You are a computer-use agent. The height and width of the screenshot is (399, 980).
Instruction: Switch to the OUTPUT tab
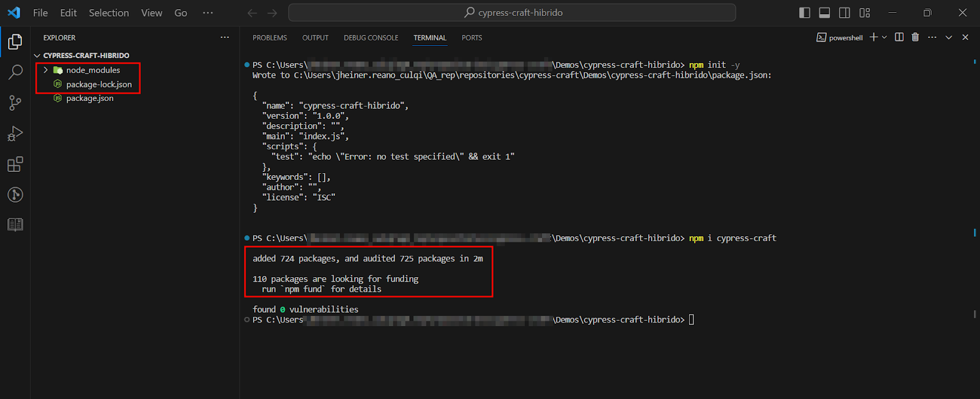pos(315,38)
